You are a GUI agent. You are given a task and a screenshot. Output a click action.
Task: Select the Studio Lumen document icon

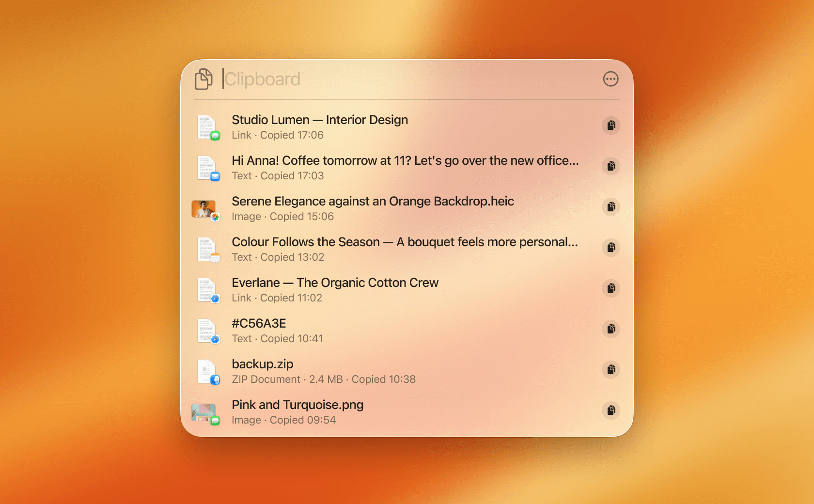(x=208, y=127)
